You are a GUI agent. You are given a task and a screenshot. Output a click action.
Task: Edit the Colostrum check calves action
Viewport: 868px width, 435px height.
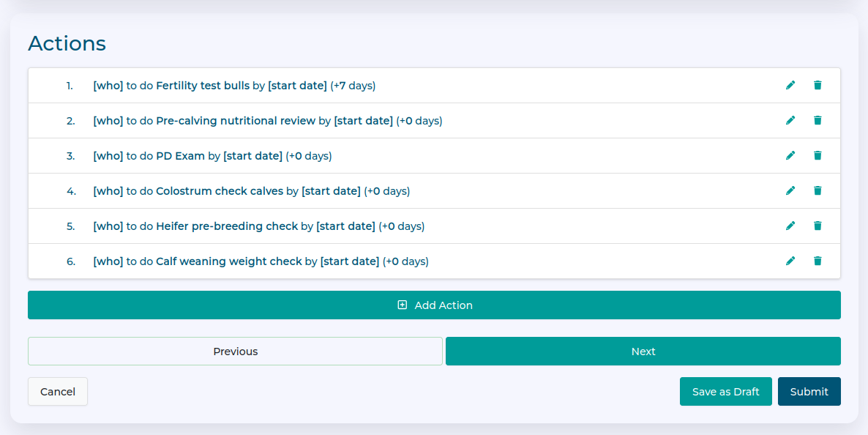(x=790, y=190)
